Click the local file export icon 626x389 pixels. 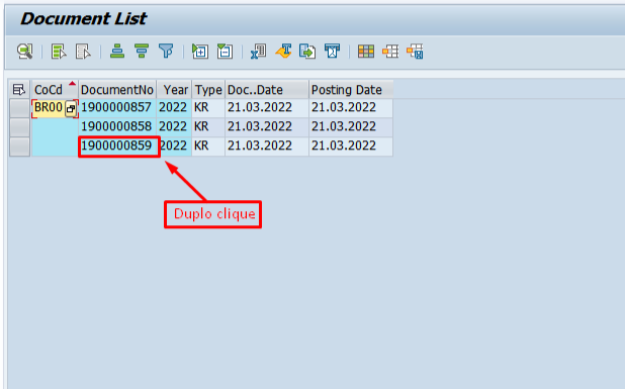coord(307,52)
